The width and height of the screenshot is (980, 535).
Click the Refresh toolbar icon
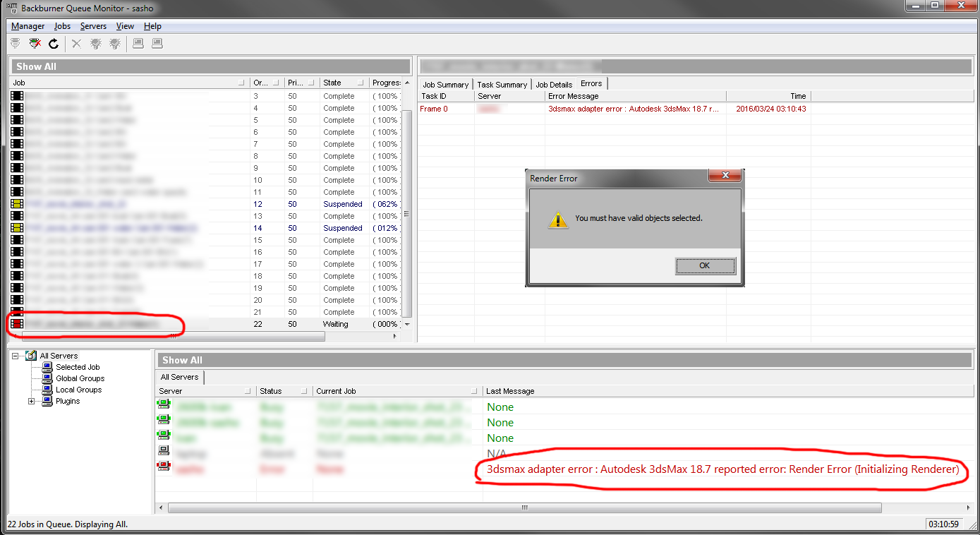(x=54, y=44)
